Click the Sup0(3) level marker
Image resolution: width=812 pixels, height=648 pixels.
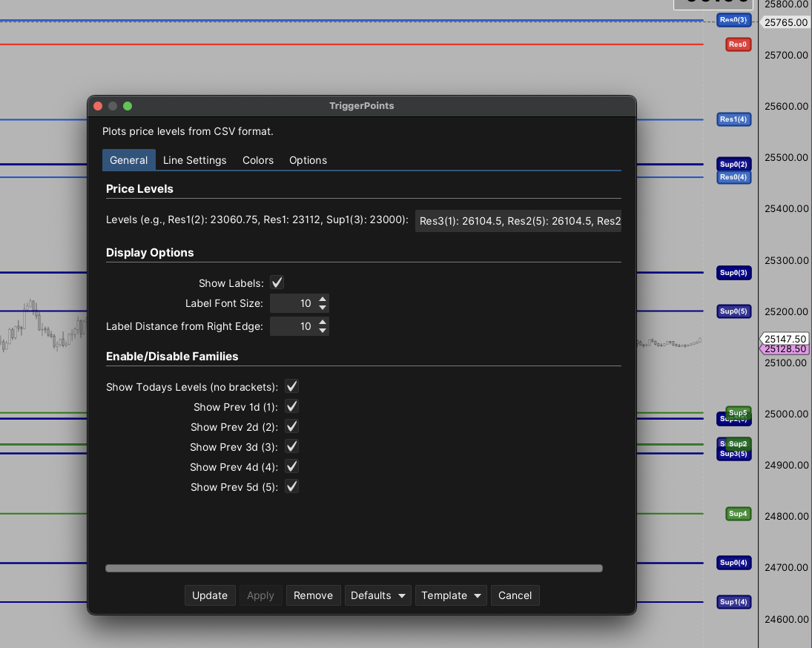point(733,273)
